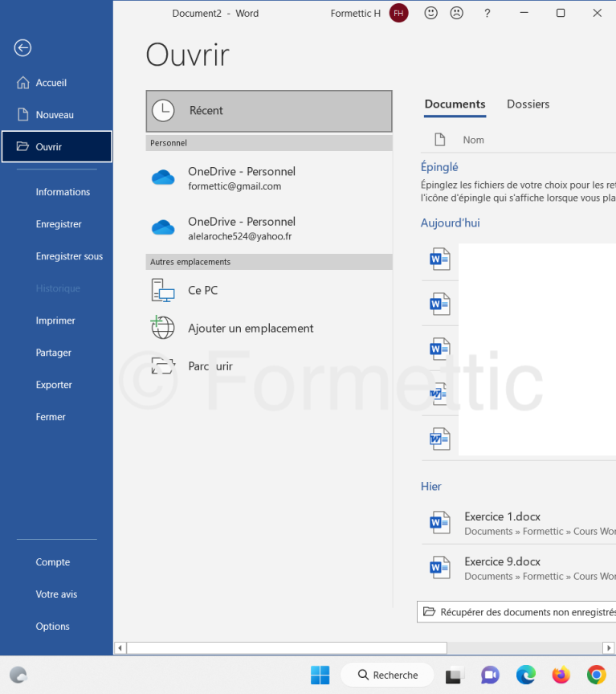This screenshot has height=694, width=616.
Task: Select the Récent clock location
Action: point(269,111)
